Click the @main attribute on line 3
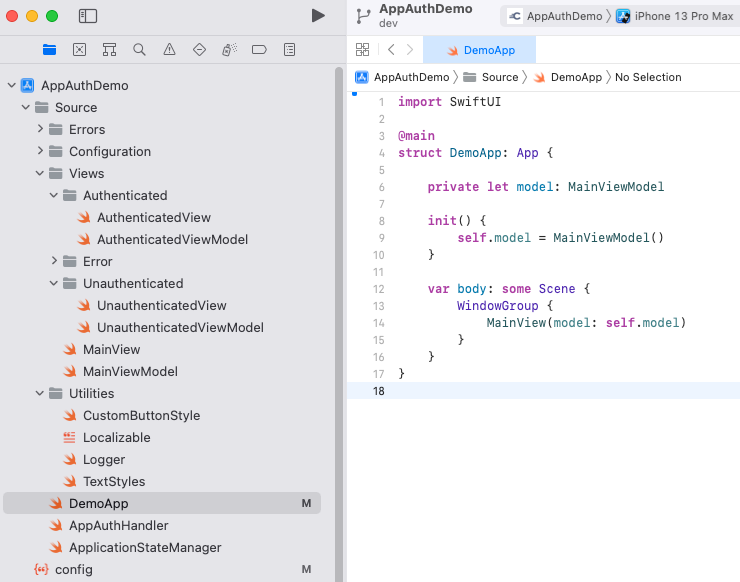The width and height of the screenshot is (740, 582). 416,136
